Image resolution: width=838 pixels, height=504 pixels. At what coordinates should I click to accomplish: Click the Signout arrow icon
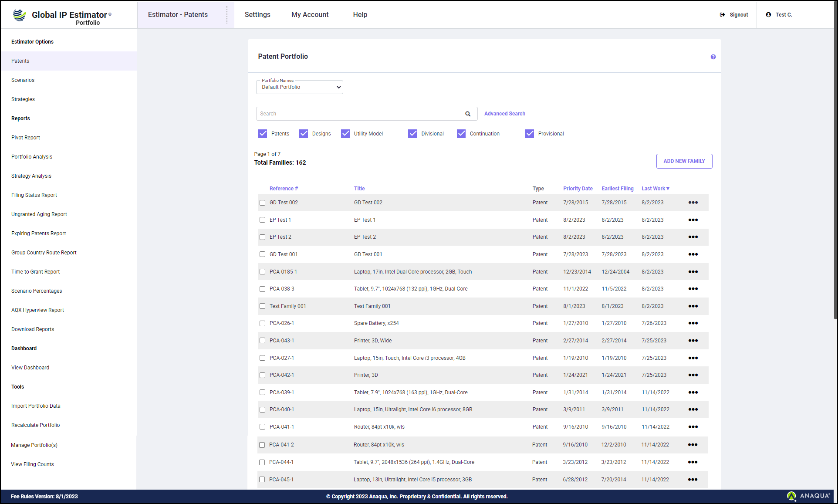722,15
